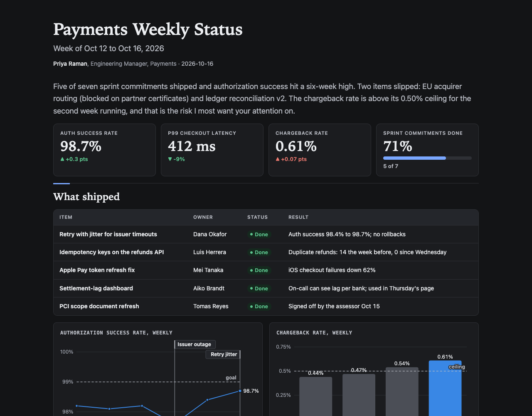
Task: Click the ITEM column header
Action: tap(66, 217)
